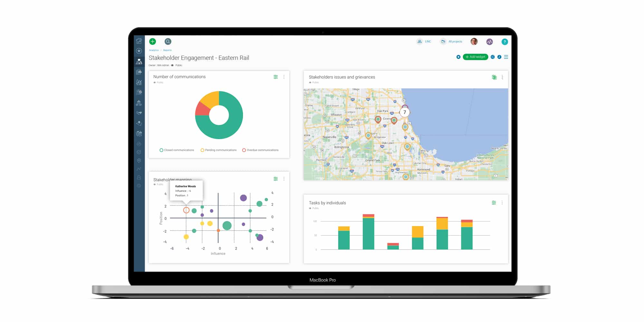
Task: Open search with the magnifier icon
Action: [x=168, y=42]
